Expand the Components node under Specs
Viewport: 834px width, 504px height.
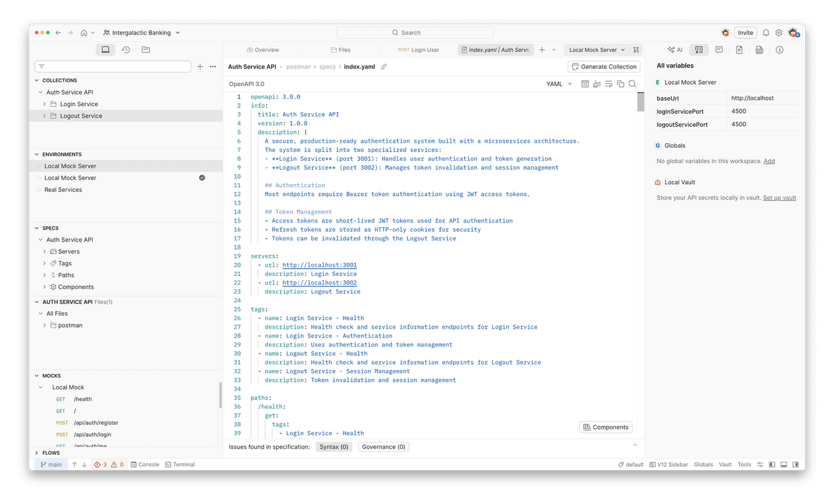click(45, 287)
